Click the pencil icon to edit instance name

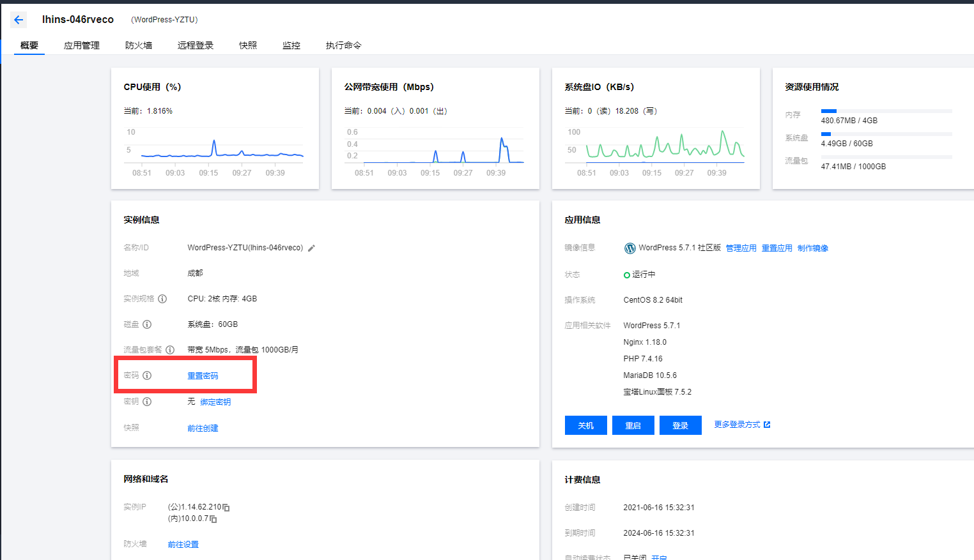point(312,248)
